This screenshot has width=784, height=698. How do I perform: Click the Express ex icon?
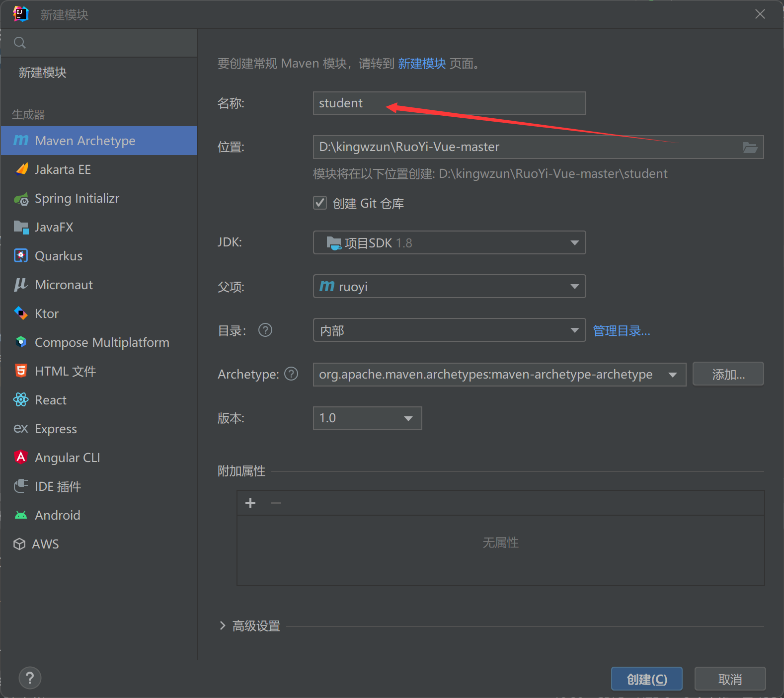click(21, 429)
